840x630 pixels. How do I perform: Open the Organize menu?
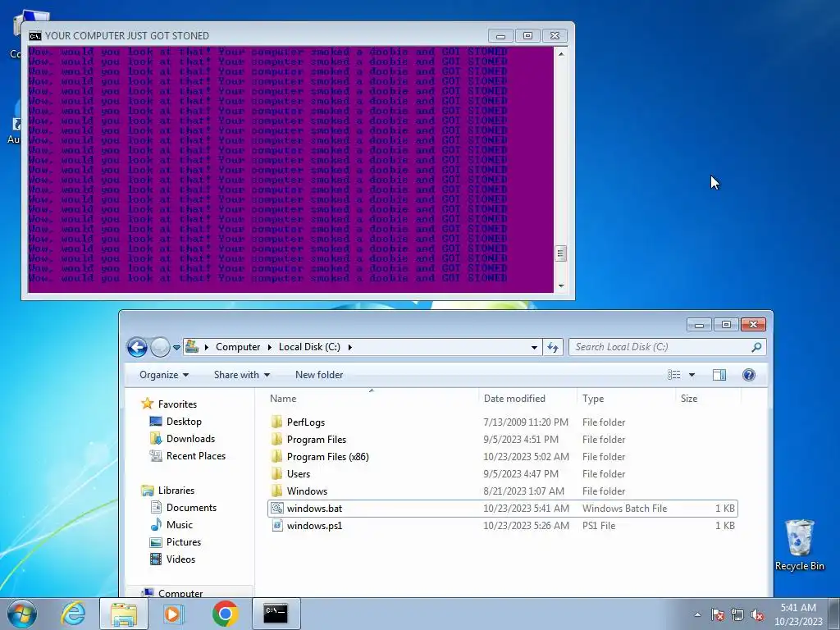click(164, 375)
